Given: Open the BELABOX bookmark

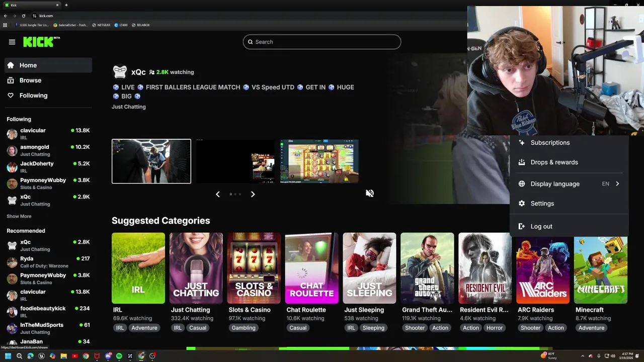Looking at the screenshot, I should 140,25.
